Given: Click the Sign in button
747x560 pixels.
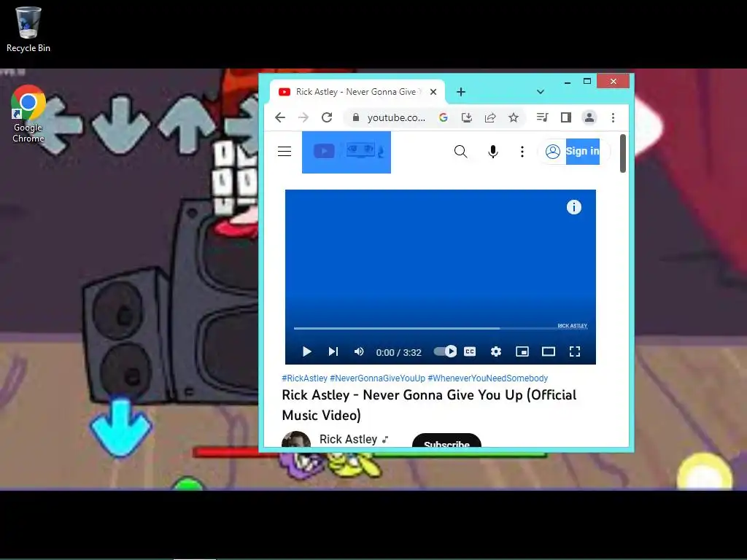Looking at the screenshot, I should 574,152.
